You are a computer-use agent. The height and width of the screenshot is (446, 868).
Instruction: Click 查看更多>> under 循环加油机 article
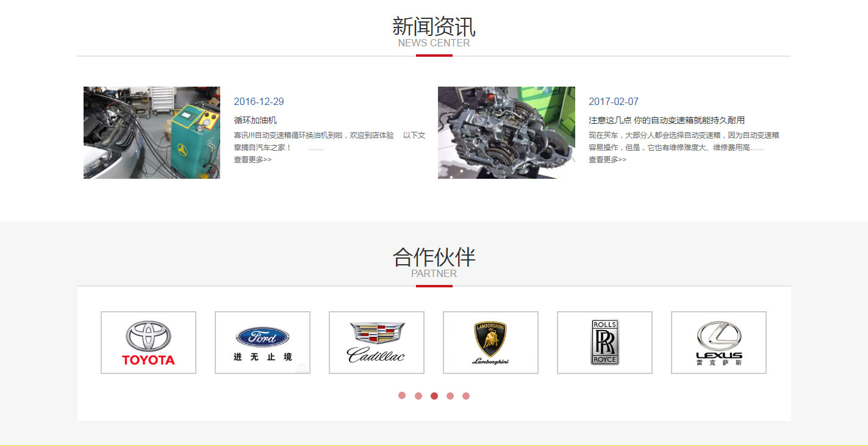[x=253, y=160]
